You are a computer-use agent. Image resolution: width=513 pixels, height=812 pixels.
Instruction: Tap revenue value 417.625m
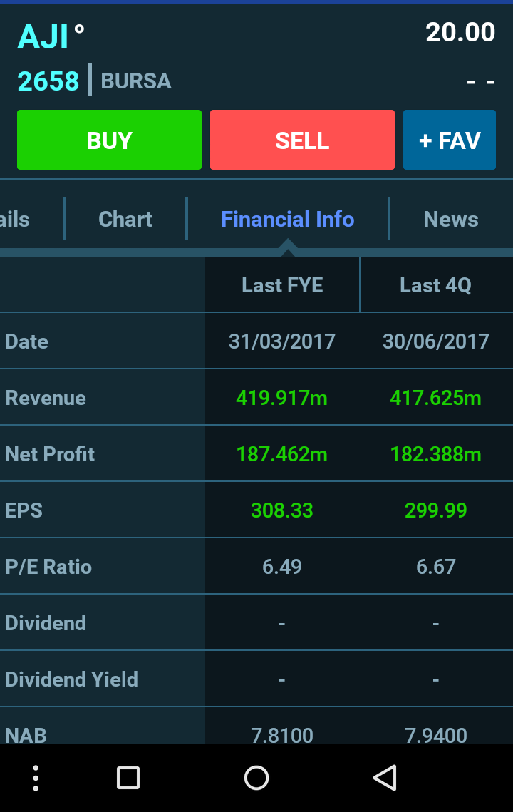(436, 398)
